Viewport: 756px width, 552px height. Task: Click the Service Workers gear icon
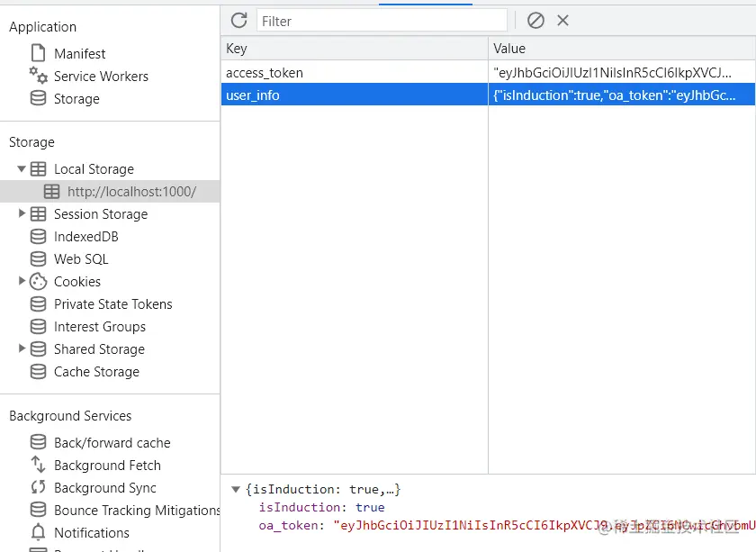click(38, 76)
